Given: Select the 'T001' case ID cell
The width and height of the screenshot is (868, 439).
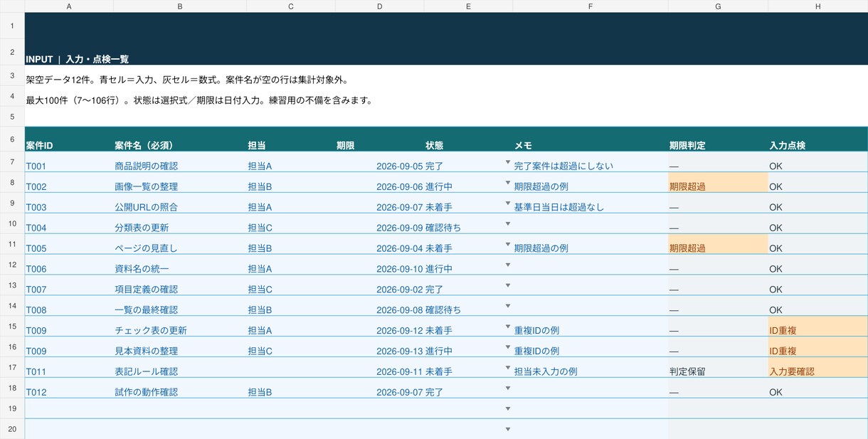Looking at the screenshot, I should [x=69, y=162].
